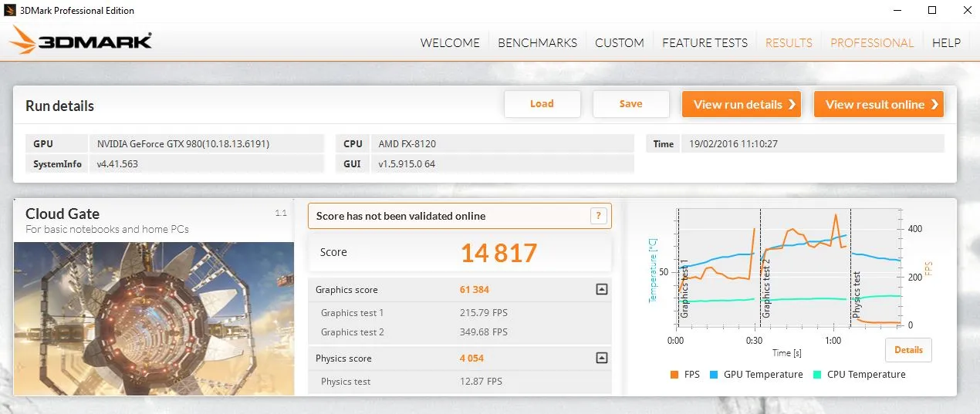Collapse the Graphics score section

[x=601, y=290]
